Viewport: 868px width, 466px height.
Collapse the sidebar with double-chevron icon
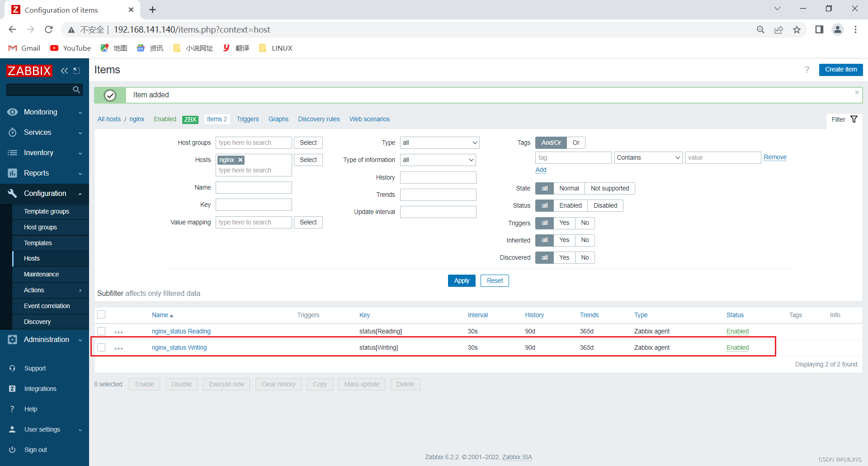(65, 71)
